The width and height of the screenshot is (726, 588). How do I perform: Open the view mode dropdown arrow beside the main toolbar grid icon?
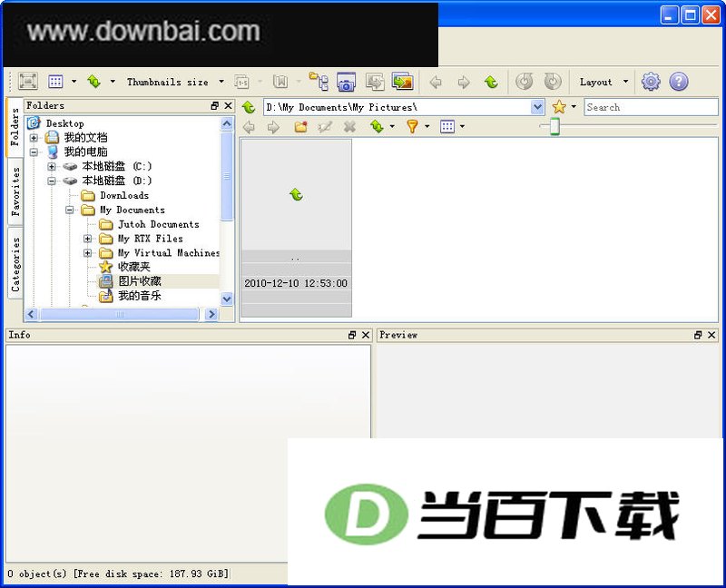(x=74, y=82)
